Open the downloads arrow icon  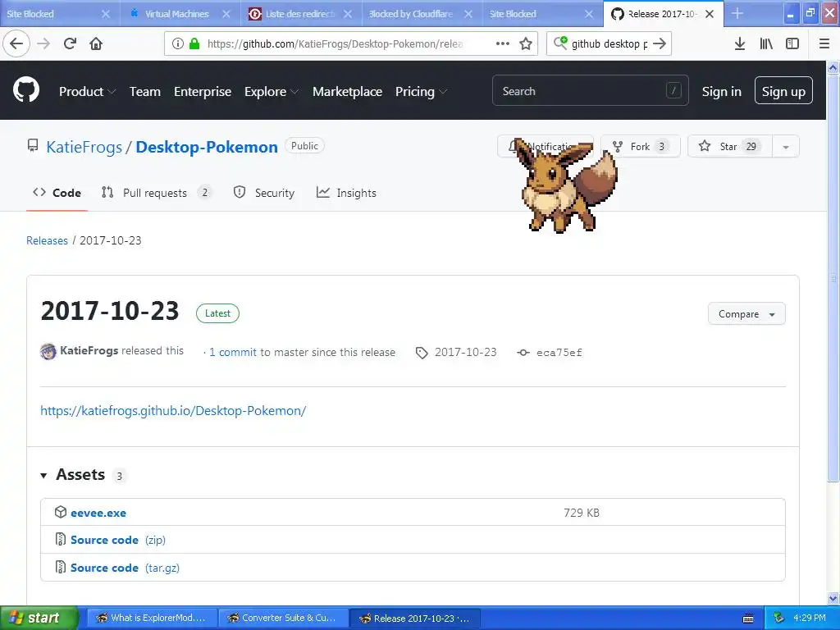[739, 43]
